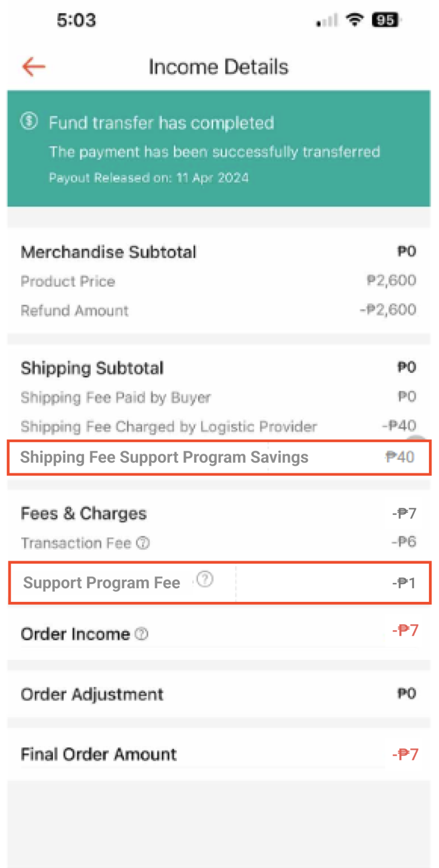
Task: Expand the Fees & Charges section
Action: click(83, 513)
